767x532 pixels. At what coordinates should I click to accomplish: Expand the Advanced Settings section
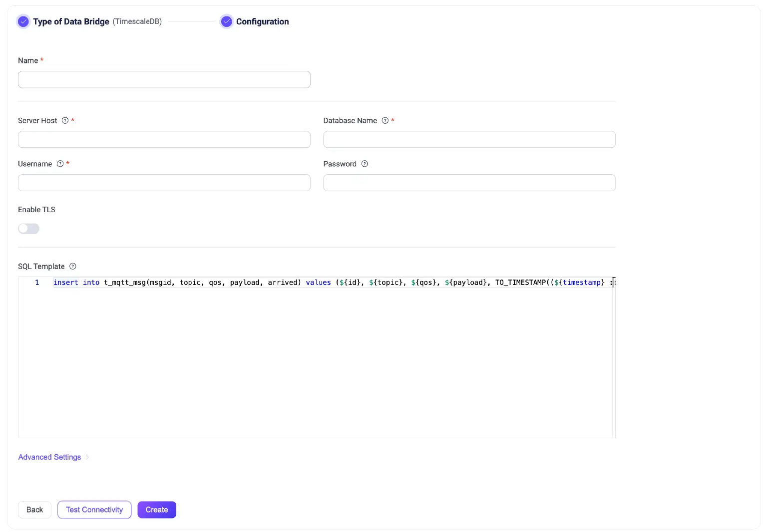pyautogui.click(x=49, y=457)
